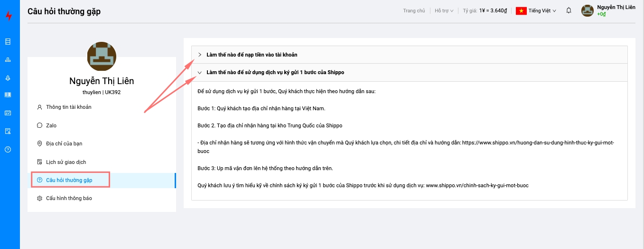Click the hierarchy tree icon in sidebar
The height and width of the screenshot is (249, 644).
[x=8, y=60]
